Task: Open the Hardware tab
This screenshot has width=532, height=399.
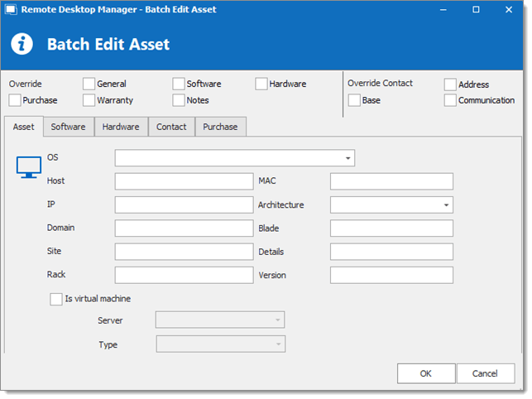Action: tap(121, 127)
